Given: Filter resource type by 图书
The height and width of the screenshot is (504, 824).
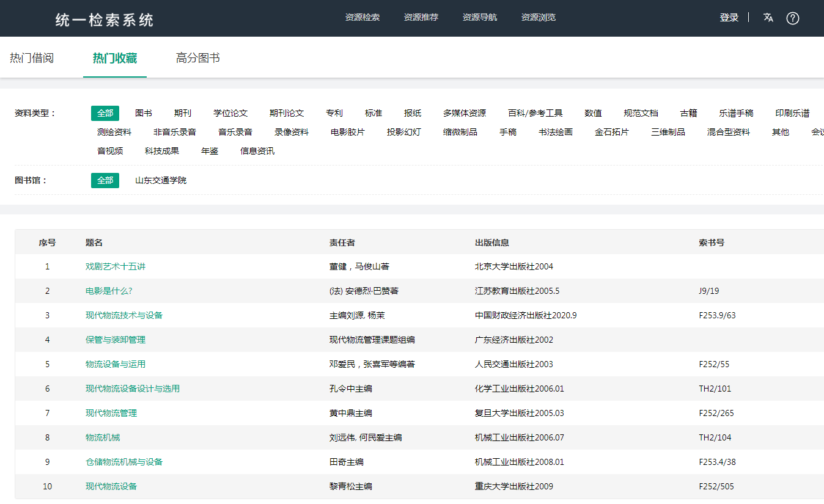Looking at the screenshot, I should pyautogui.click(x=144, y=113).
